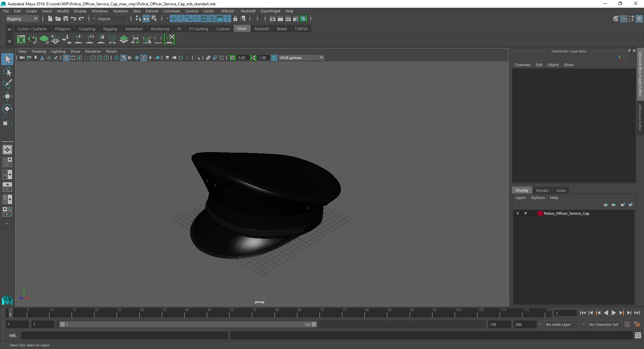This screenshot has width=644, height=349.
Task: Toggle wireframe shading in viewport toolbar
Action: click(x=117, y=58)
